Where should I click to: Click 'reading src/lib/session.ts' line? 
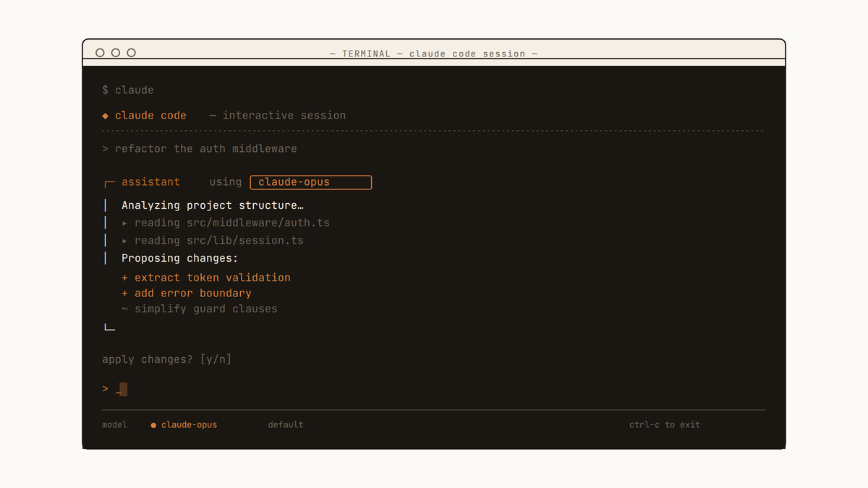(219, 241)
